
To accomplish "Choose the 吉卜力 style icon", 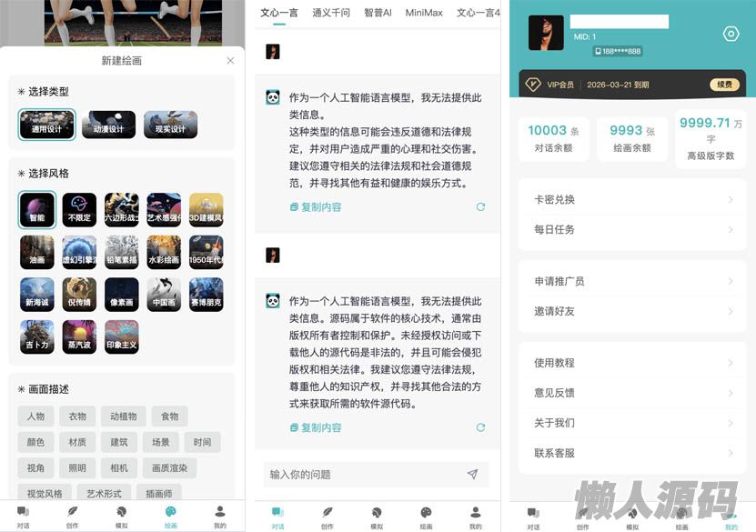I will 37,336.
